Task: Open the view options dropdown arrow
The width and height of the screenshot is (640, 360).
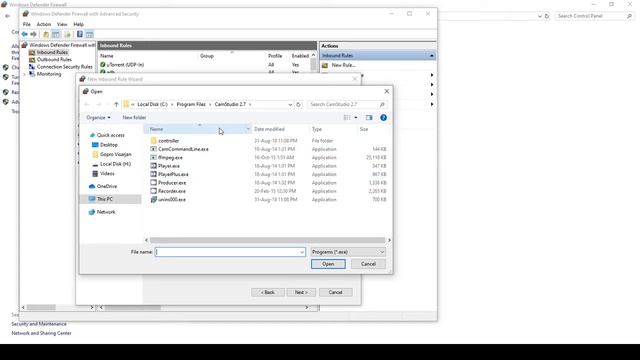Action: tap(356, 118)
